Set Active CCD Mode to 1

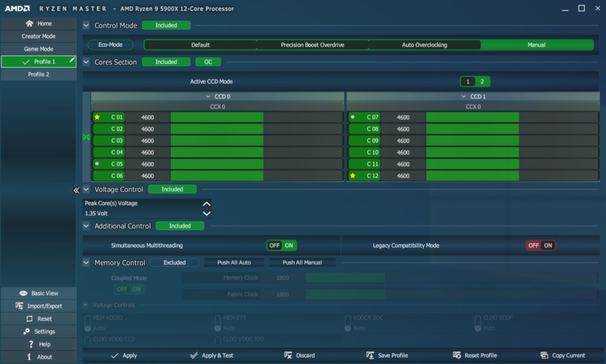(468, 82)
